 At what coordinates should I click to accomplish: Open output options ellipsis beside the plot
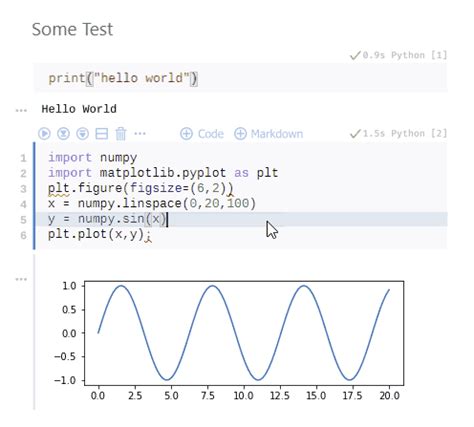[21, 279]
